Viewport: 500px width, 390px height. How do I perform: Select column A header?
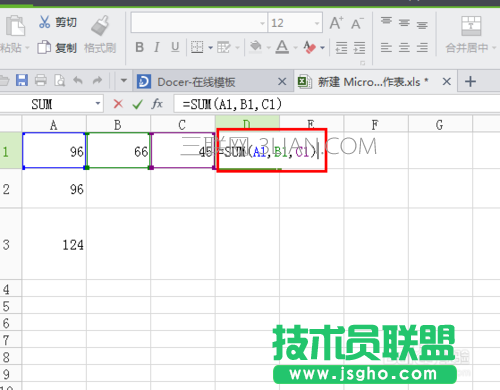tap(54, 125)
